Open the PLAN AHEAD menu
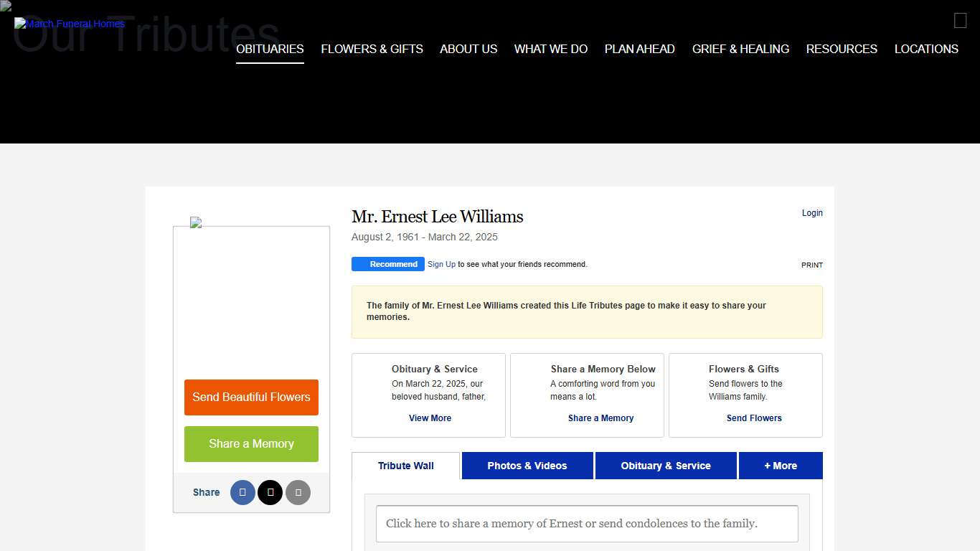980x551 pixels. click(639, 49)
